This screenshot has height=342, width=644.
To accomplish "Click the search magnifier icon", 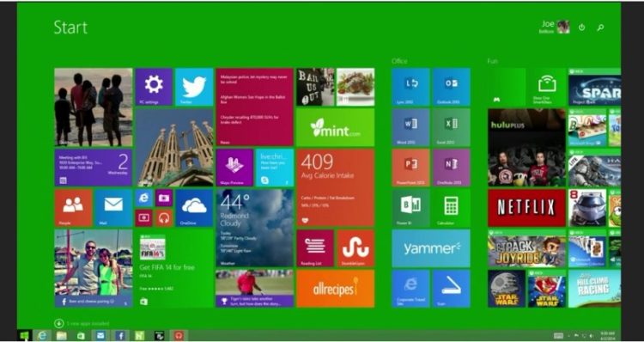I will [x=600, y=27].
